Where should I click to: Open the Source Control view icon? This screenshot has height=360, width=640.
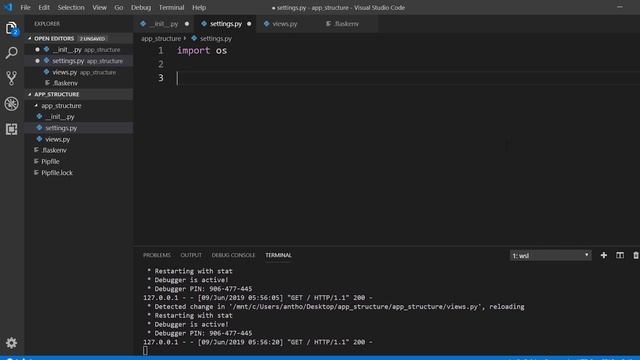click(x=11, y=78)
